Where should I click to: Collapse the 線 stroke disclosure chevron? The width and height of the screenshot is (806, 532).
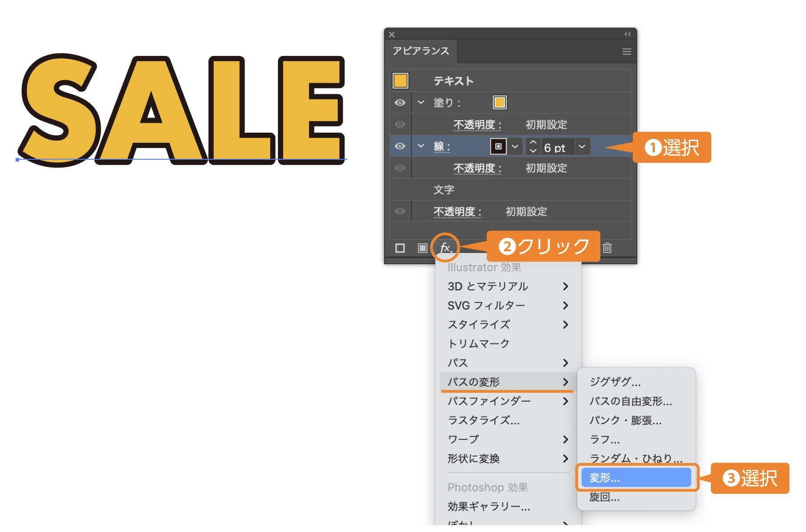click(421, 146)
